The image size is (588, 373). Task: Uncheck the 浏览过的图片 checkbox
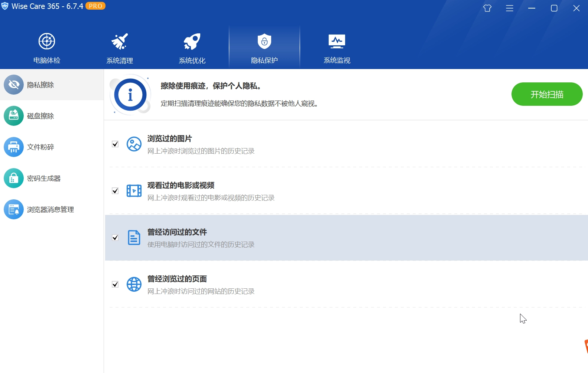click(115, 144)
